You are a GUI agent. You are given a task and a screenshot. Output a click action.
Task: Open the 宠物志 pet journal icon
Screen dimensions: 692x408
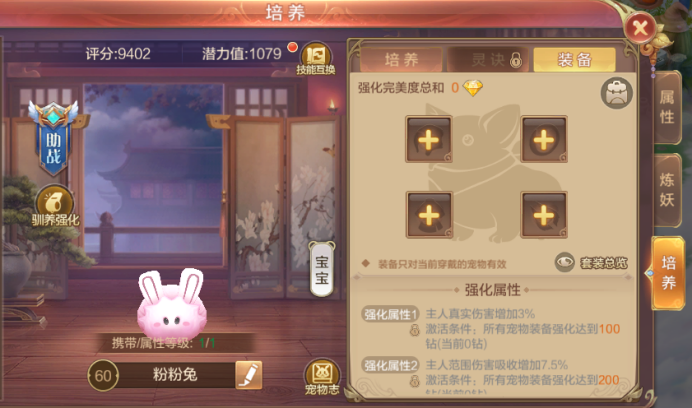click(322, 378)
